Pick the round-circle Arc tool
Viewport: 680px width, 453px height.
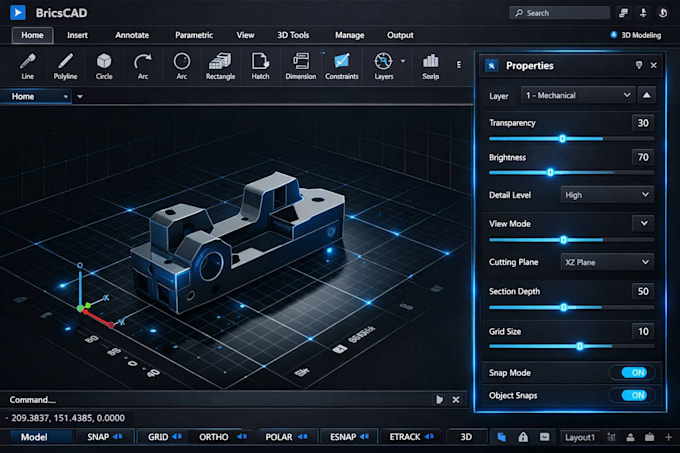click(x=182, y=66)
